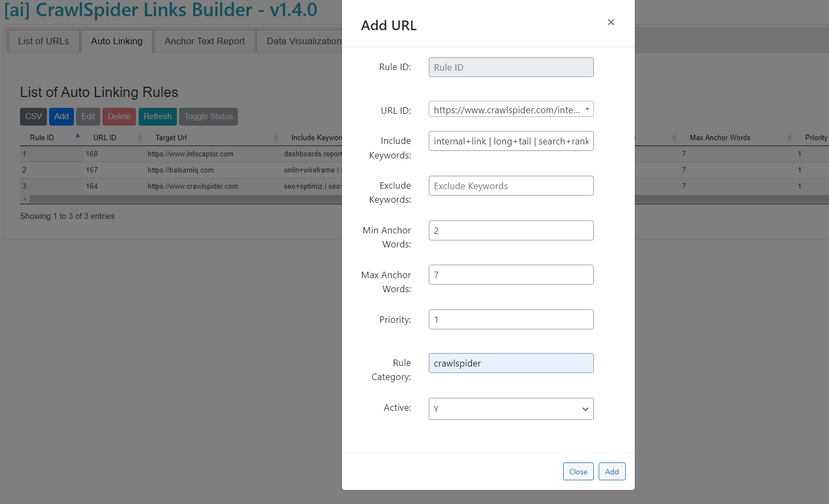The width and height of the screenshot is (829, 504).
Task: Open the URL ID selection dropdown arrow
Action: click(x=587, y=109)
